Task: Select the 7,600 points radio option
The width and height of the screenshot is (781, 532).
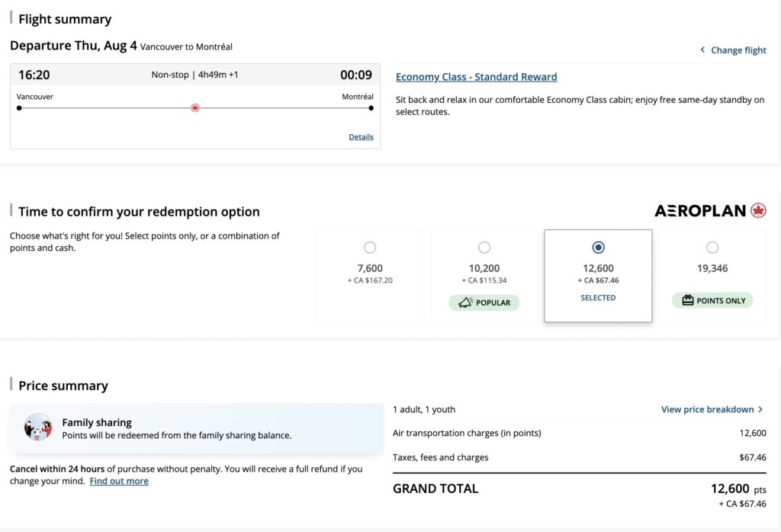Action: point(370,247)
